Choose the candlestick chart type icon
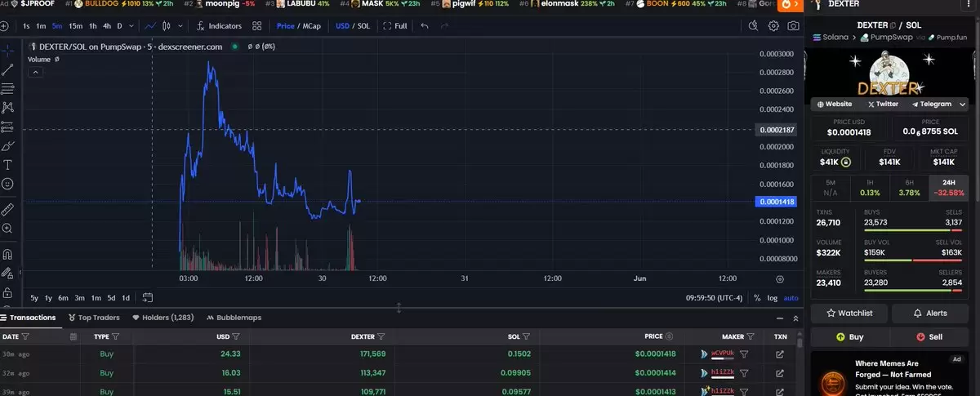This screenshot has height=396, width=980. point(165,26)
